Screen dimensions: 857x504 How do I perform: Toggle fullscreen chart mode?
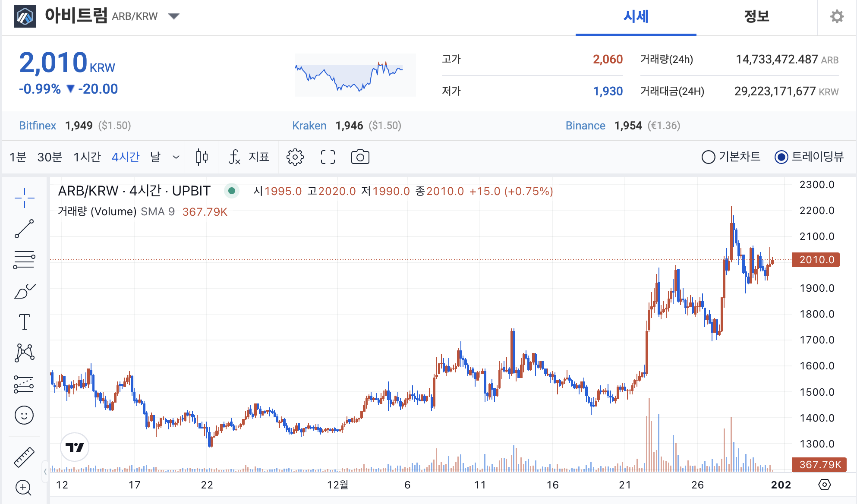(x=328, y=157)
